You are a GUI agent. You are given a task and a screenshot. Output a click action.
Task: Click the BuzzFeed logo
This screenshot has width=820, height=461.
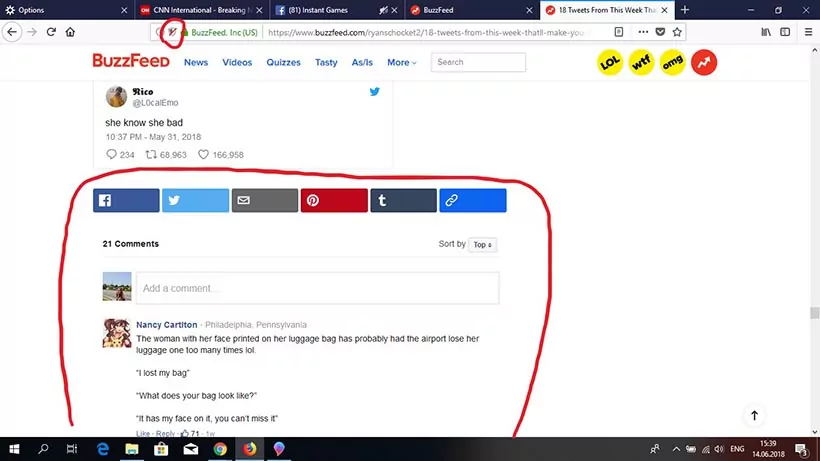131,61
